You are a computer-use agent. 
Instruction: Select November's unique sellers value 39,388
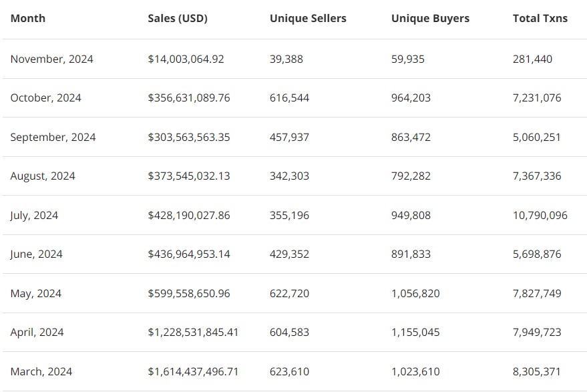[x=286, y=59]
